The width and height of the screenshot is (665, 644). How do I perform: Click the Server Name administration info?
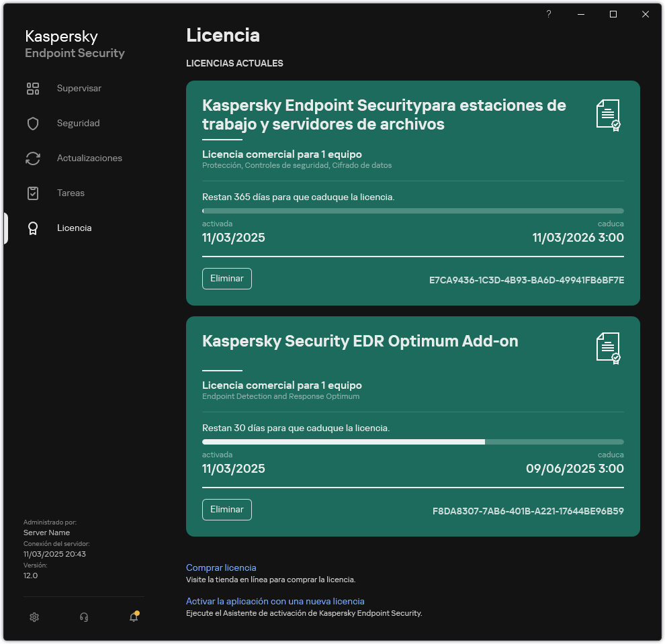(46, 532)
